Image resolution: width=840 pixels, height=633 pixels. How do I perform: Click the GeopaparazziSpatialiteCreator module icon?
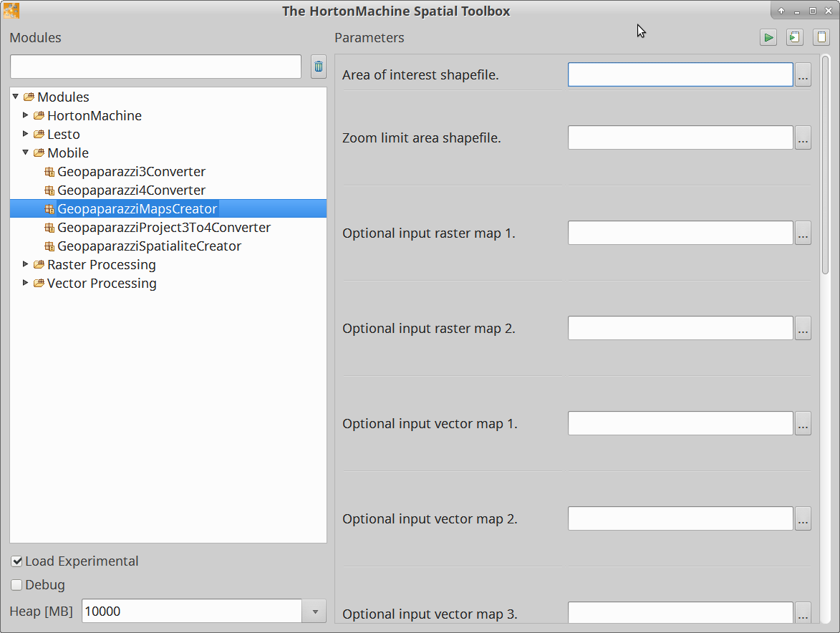[49, 246]
